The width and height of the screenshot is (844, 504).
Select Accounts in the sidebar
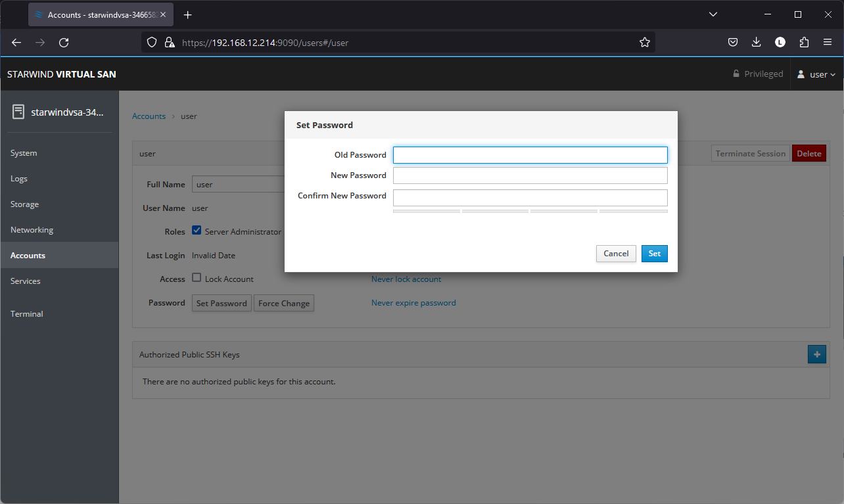pyautogui.click(x=59, y=256)
